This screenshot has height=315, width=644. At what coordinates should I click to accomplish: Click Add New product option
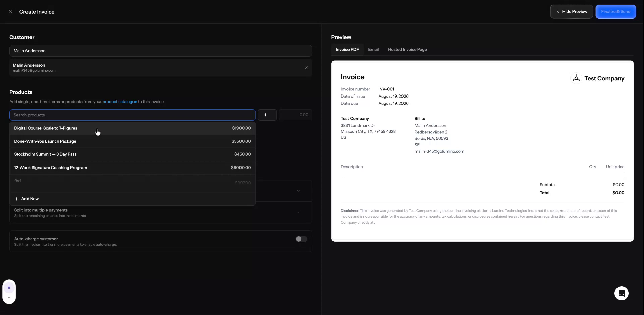[x=132, y=199]
